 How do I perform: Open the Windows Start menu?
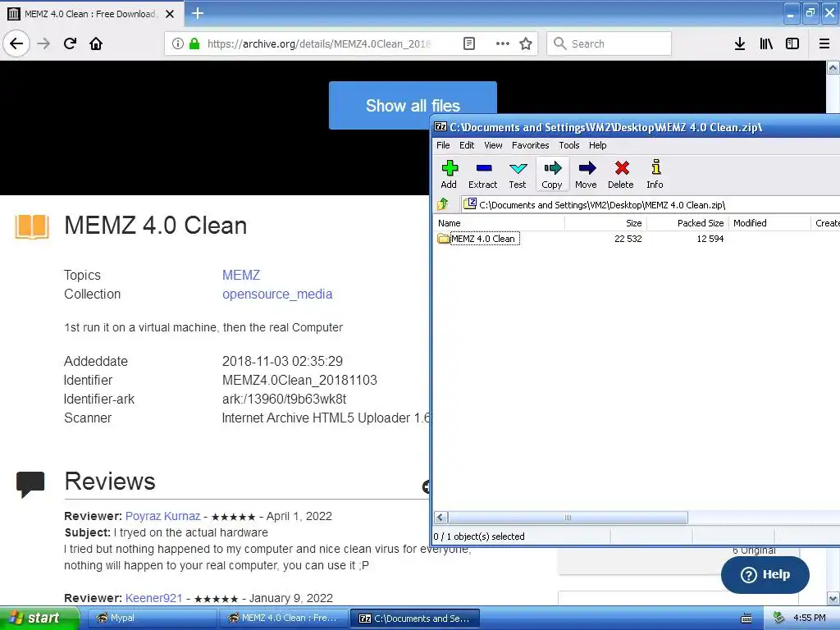click(39, 619)
